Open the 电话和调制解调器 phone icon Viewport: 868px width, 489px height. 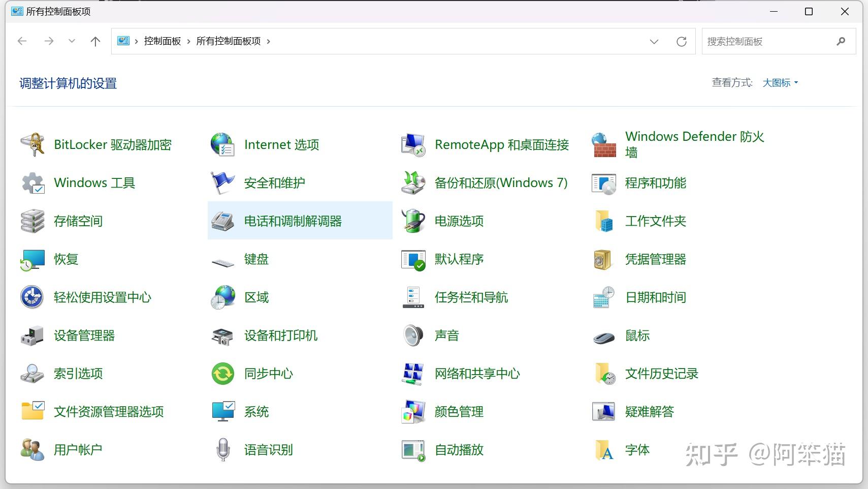[222, 221]
